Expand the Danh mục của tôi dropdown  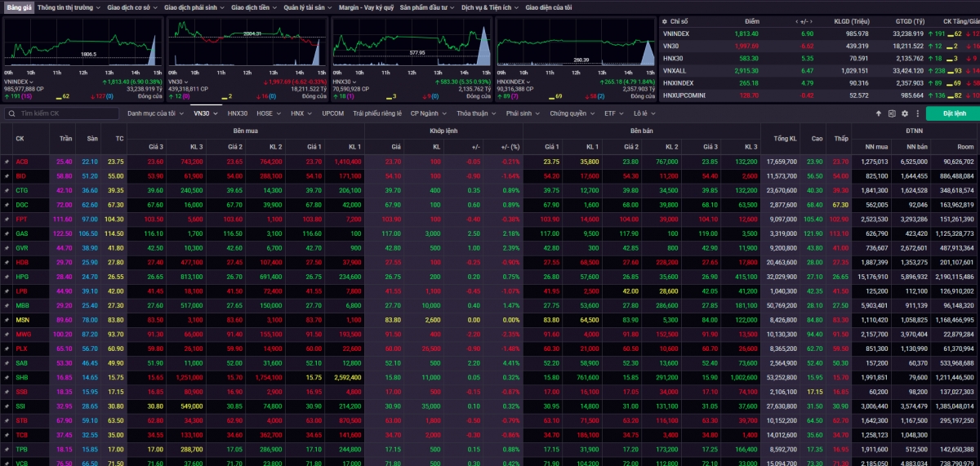pyautogui.click(x=155, y=113)
